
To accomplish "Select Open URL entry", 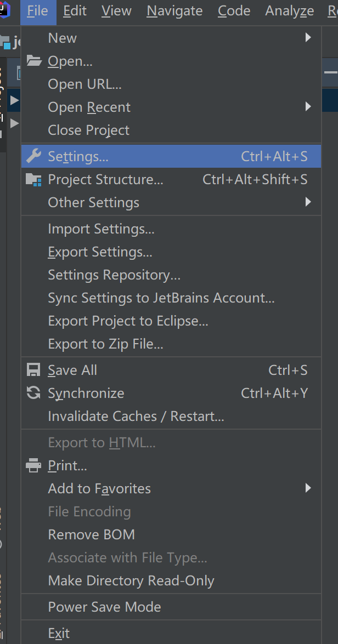I will point(84,84).
